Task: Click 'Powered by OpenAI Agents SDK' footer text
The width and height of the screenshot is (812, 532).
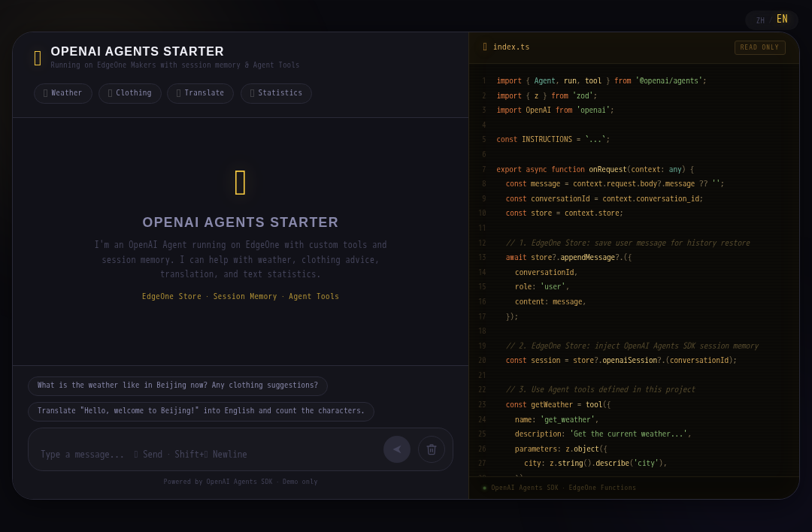Action: pyautogui.click(x=241, y=482)
